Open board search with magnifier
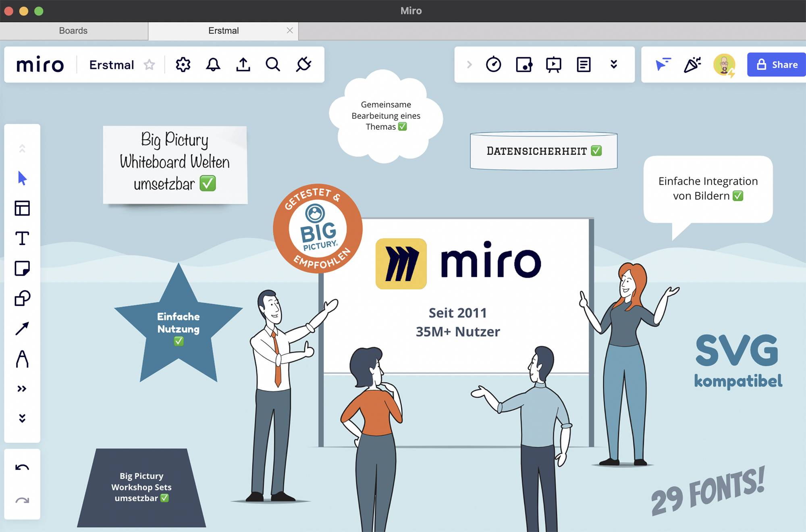This screenshot has width=806, height=532. click(273, 64)
